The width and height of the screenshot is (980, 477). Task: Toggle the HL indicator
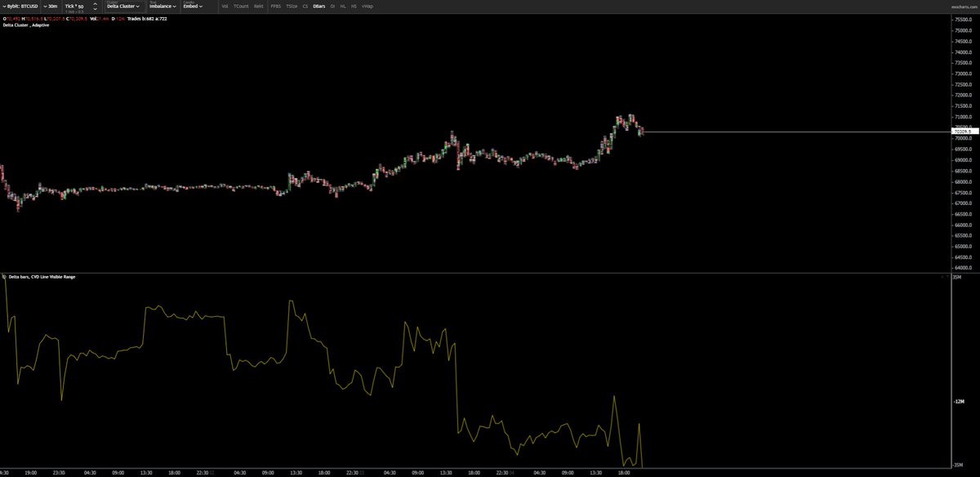pos(343,6)
